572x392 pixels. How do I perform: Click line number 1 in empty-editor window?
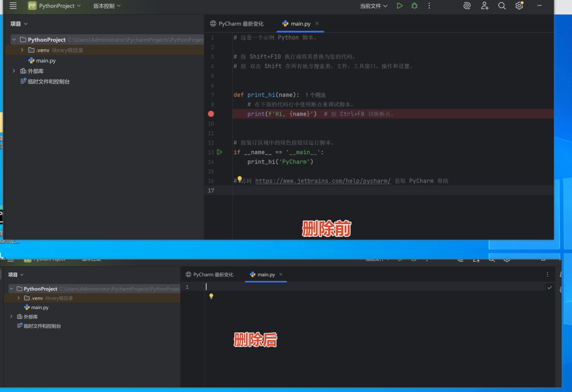[187, 287]
